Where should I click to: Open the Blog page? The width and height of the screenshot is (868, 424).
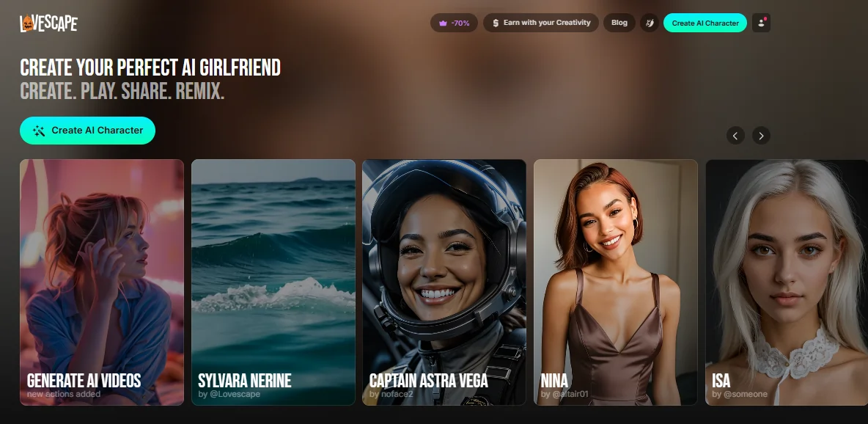tap(619, 23)
